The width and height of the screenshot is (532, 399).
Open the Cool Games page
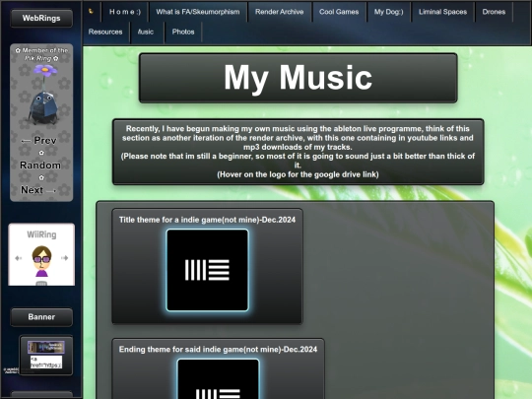(x=339, y=12)
